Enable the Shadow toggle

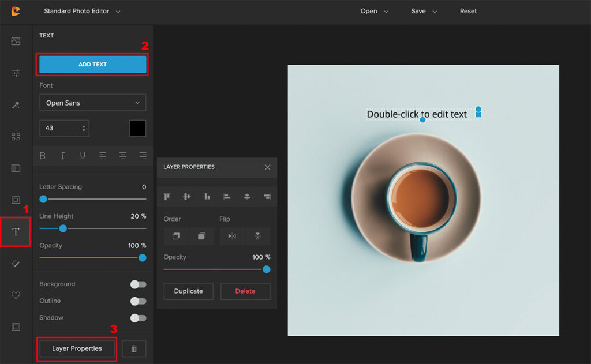[x=138, y=318]
